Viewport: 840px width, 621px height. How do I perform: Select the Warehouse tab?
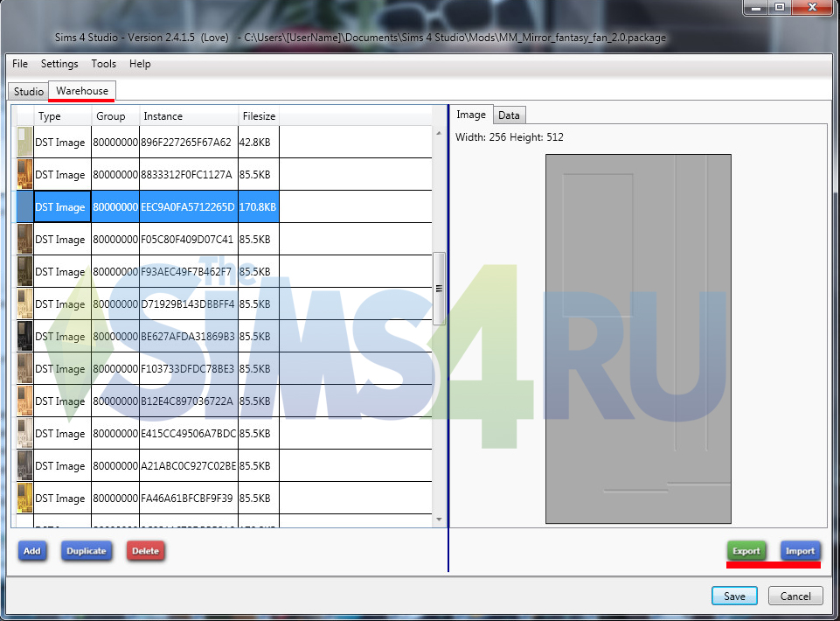pos(82,91)
